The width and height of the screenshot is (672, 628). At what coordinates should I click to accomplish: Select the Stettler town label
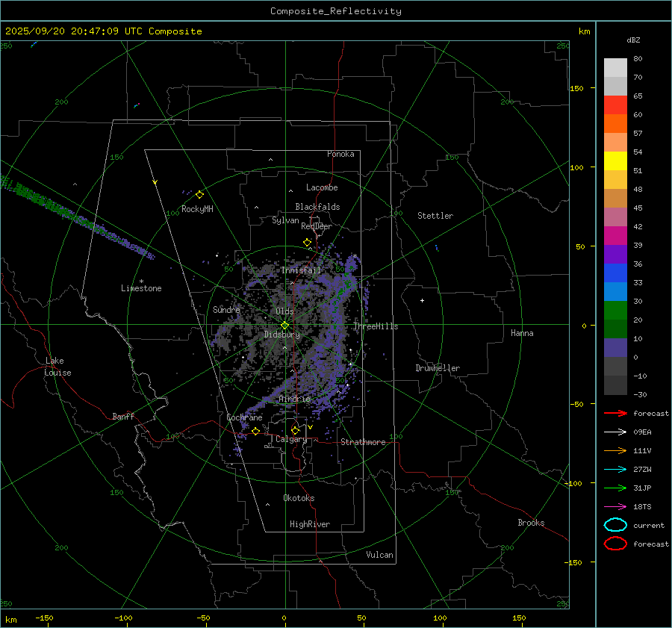(435, 216)
